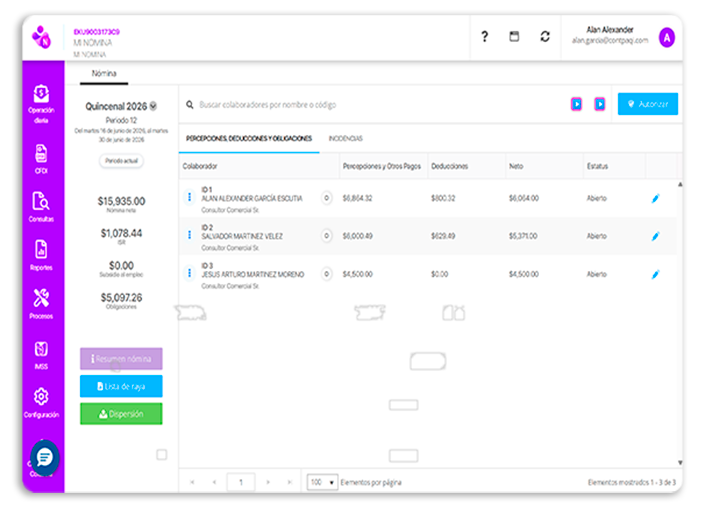
Task: Open the user avatar A menu
Action: [x=667, y=38]
